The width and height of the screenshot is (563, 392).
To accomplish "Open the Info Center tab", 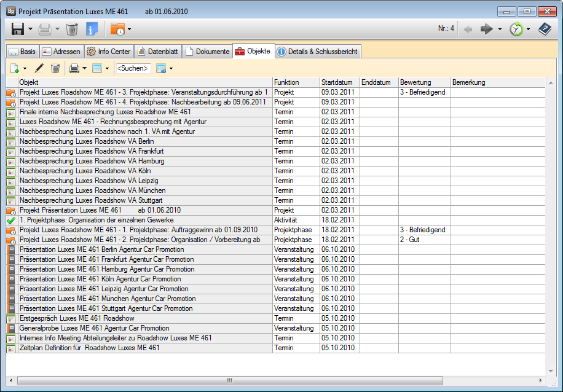I will pyautogui.click(x=109, y=52).
